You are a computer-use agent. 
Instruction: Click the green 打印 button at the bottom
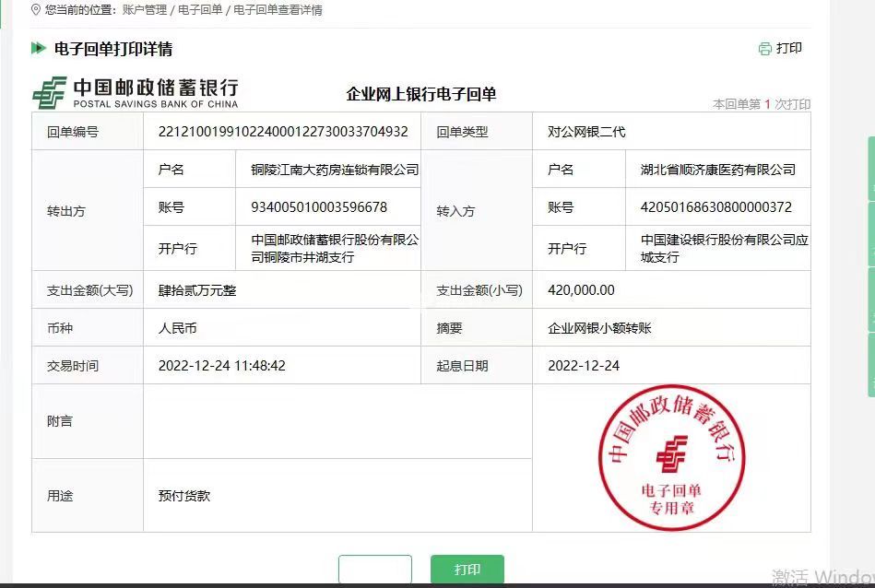(467, 569)
